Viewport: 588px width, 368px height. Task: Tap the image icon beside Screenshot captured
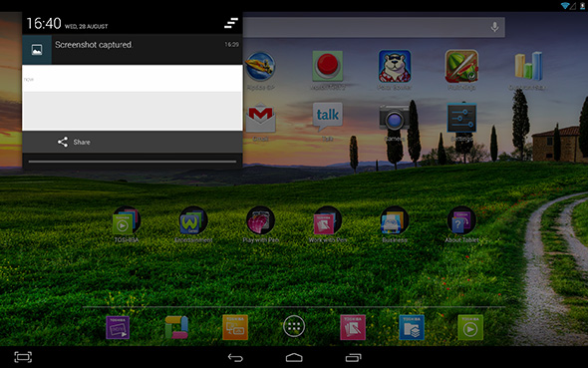(37, 50)
